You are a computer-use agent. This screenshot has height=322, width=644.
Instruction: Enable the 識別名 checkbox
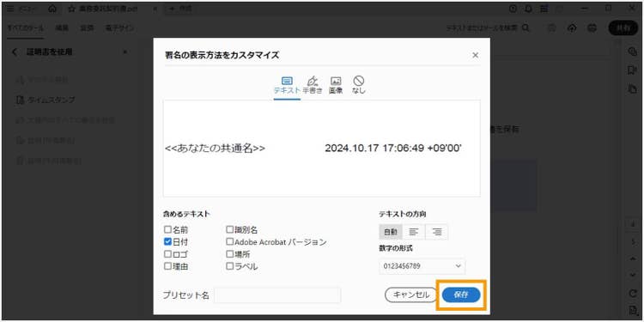pos(230,229)
